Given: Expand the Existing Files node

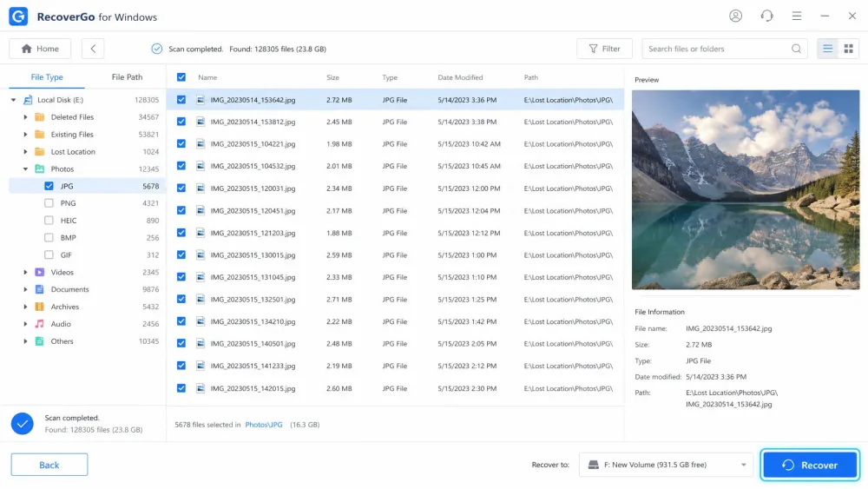Looking at the screenshot, I should click(x=25, y=135).
